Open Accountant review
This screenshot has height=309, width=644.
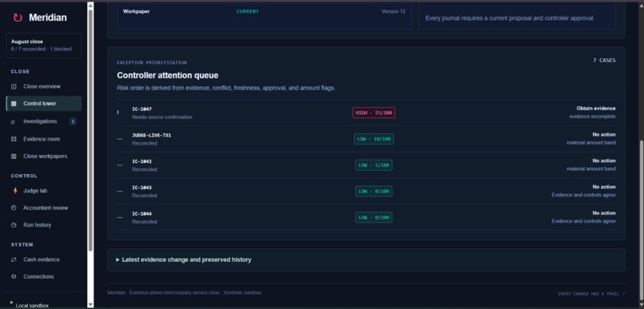coord(46,208)
